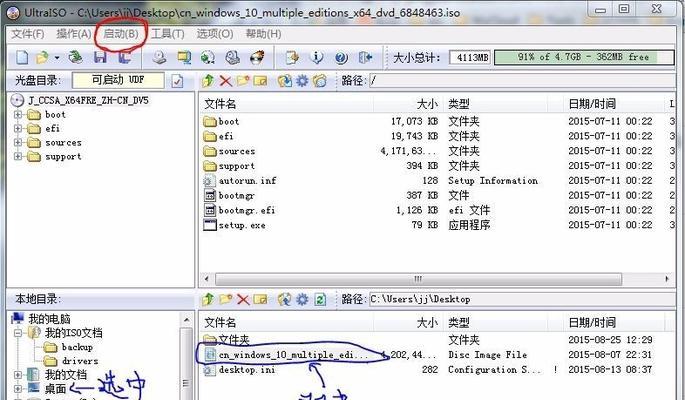Click the red X delete icon in local pane
Viewport: 685px width, 400px height.
tap(243, 299)
